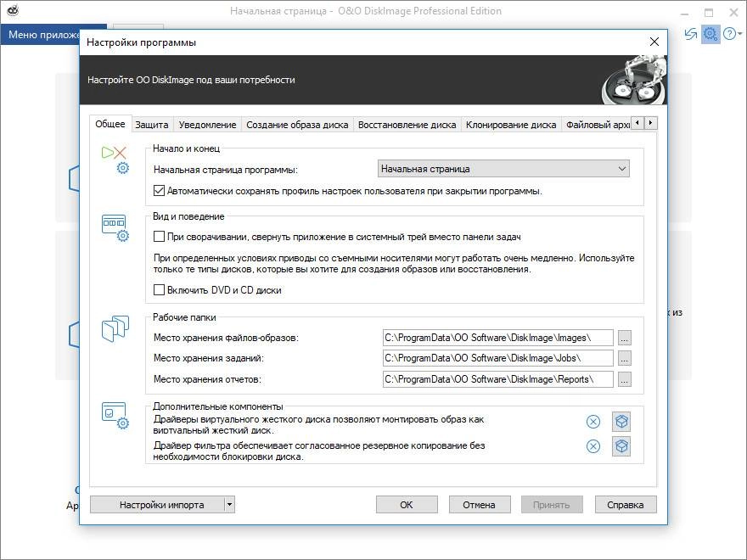Open the start page dropdown
Screen dimensions: 747x560
click(x=503, y=169)
